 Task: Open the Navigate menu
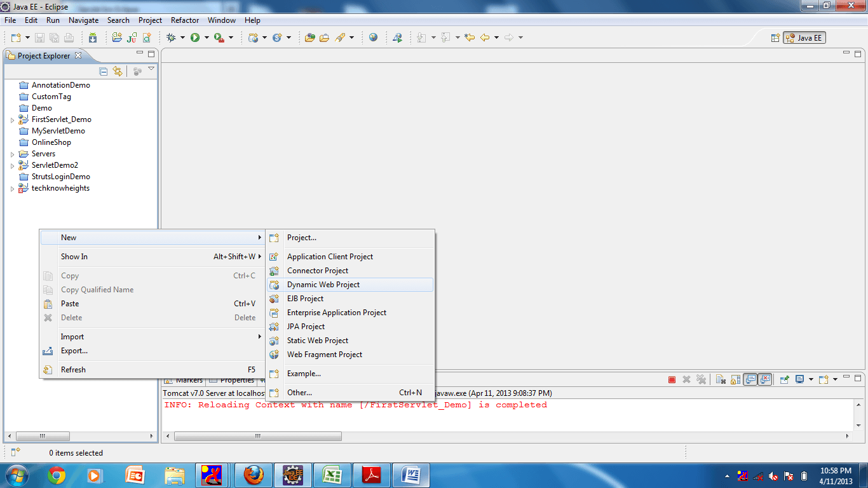pos(84,20)
